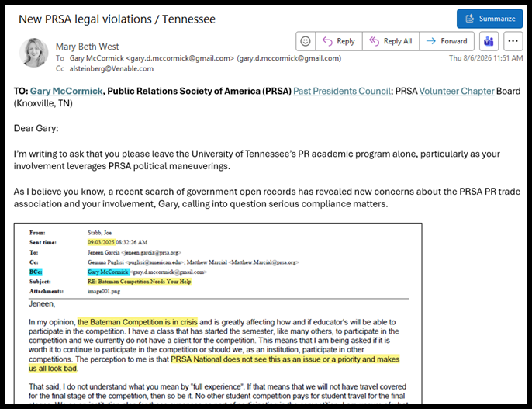The image size is (532, 409).
Task: Open the Past Presidents Council link
Action: (x=342, y=92)
